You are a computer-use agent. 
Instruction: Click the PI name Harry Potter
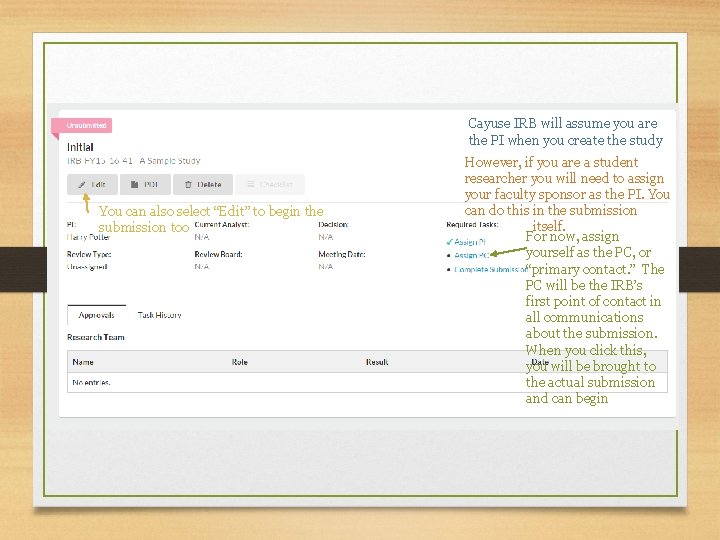[x=88, y=237]
